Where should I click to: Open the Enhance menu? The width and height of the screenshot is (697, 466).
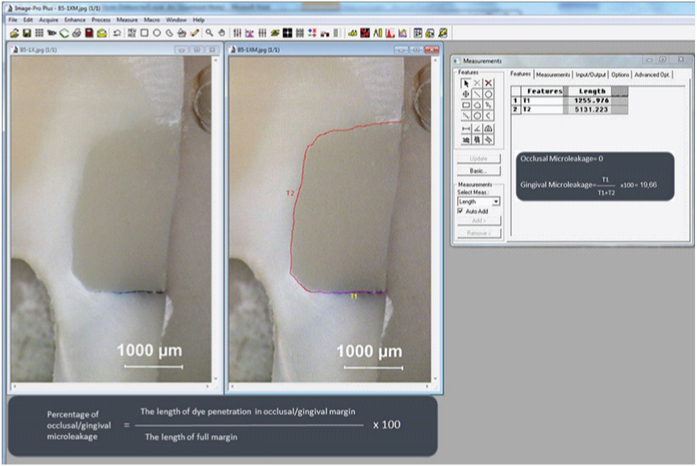(x=75, y=20)
